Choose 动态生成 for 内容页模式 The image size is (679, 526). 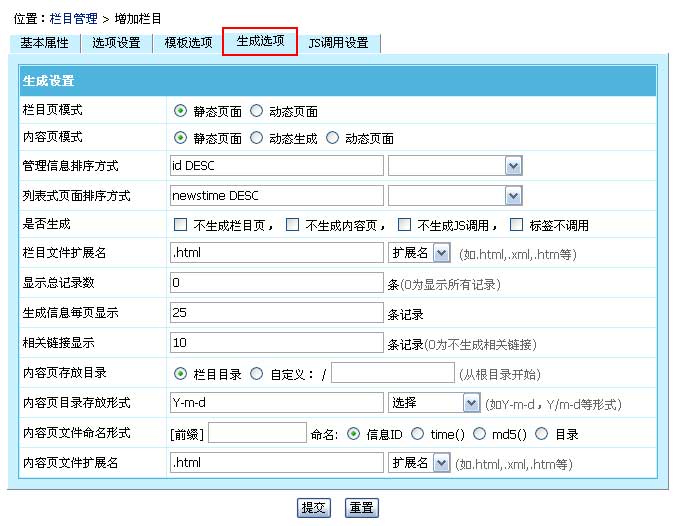(x=256, y=138)
